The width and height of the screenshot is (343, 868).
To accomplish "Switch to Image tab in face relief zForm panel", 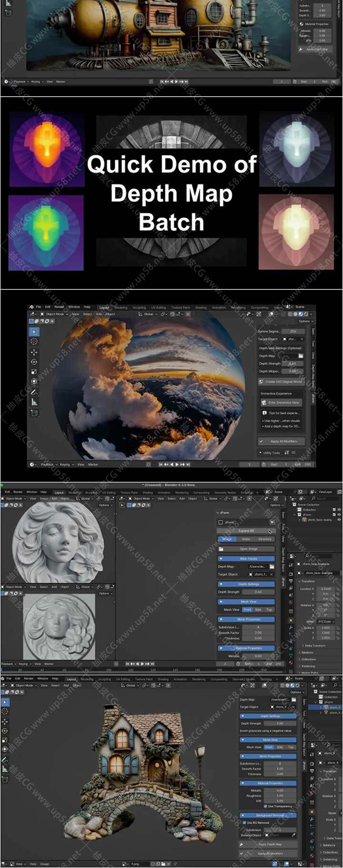I will 227,539.
